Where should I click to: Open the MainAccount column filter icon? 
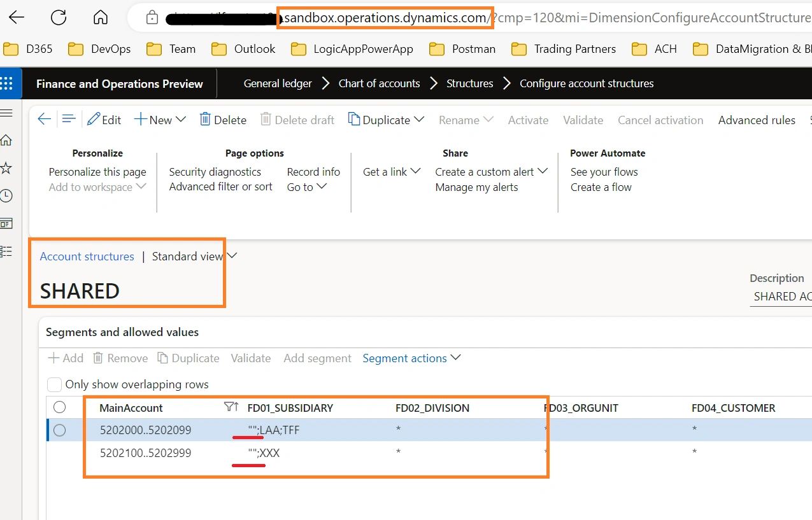(x=228, y=407)
